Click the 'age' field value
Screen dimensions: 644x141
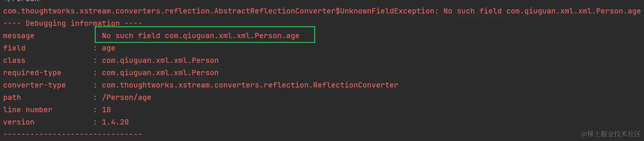point(109,49)
